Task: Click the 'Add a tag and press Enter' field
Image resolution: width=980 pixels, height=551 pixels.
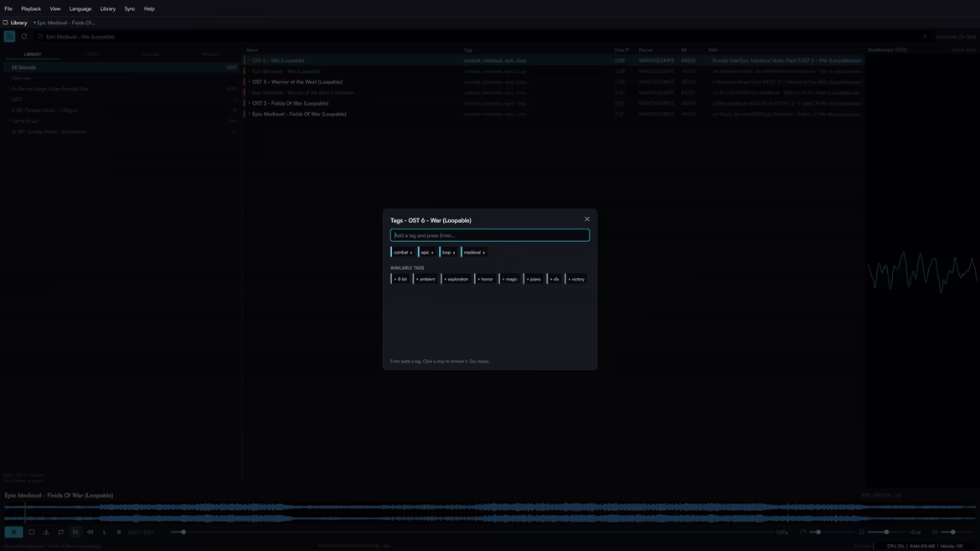Action: tap(489, 235)
